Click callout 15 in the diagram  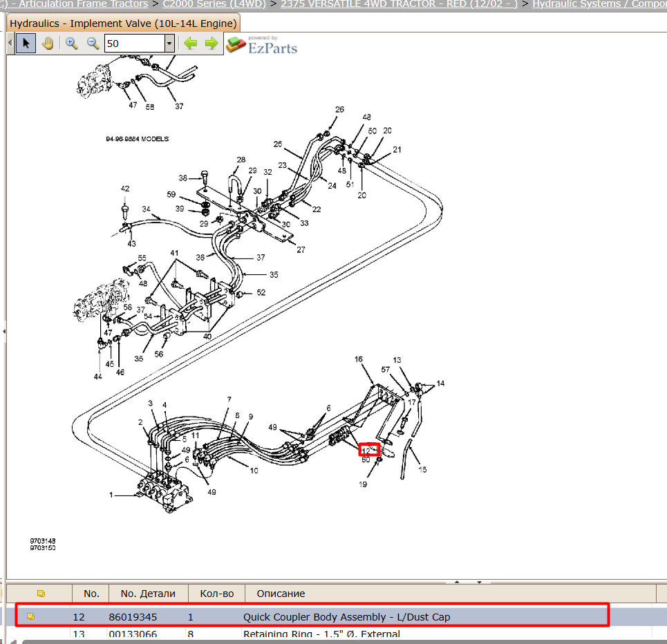point(422,470)
